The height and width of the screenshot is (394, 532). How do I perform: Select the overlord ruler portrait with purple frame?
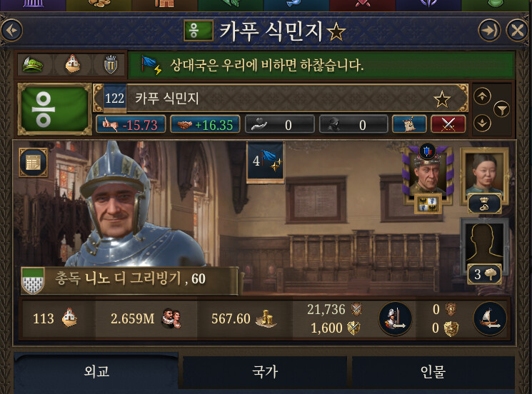pos(428,176)
